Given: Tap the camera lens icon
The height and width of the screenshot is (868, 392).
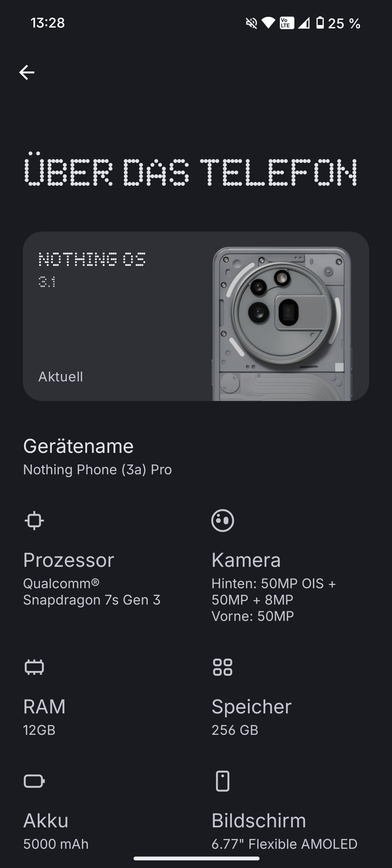Looking at the screenshot, I should pyautogui.click(x=222, y=520).
